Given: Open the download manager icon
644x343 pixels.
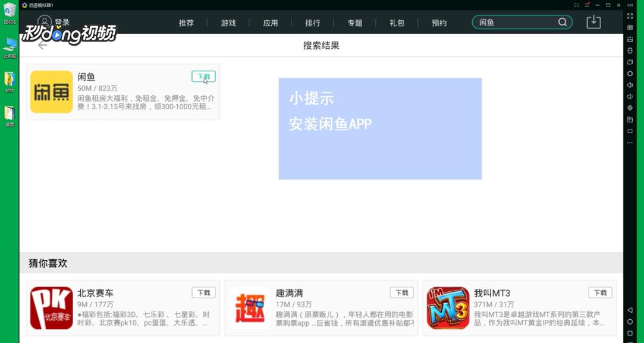Looking at the screenshot, I should coord(593,22).
